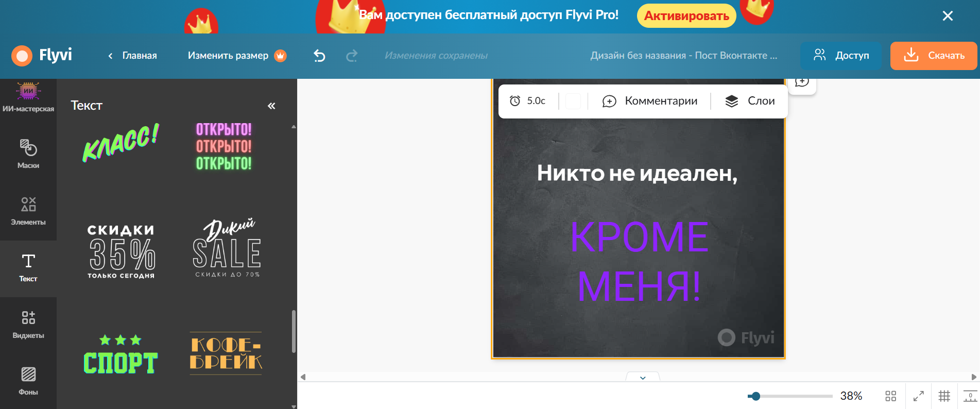Click the undo arrow icon
The image size is (980, 409).
[x=319, y=56]
